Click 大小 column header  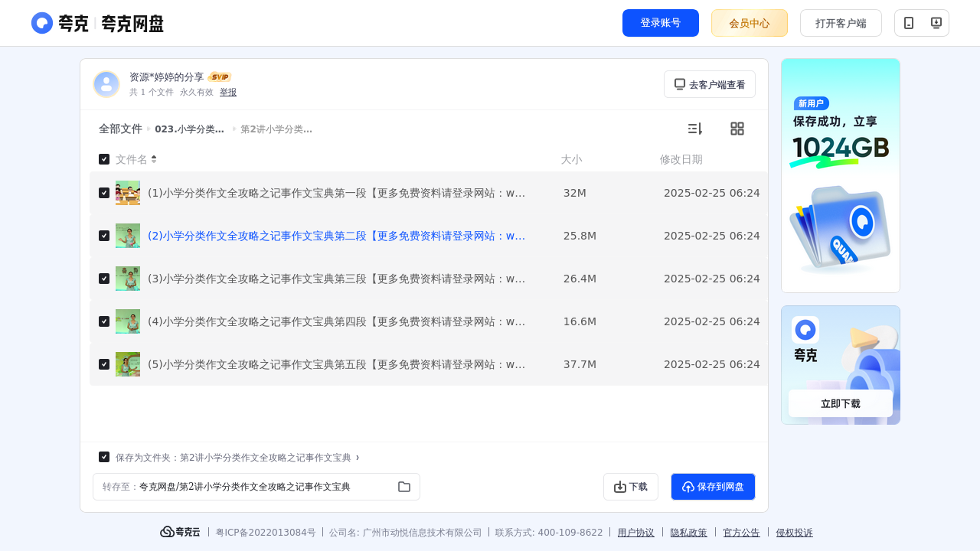(571, 159)
